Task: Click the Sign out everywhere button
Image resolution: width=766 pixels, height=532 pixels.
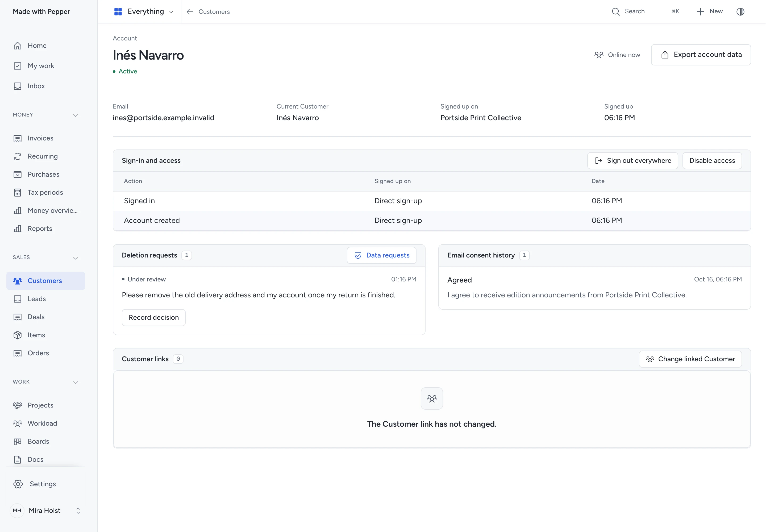Action: coord(632,161)
